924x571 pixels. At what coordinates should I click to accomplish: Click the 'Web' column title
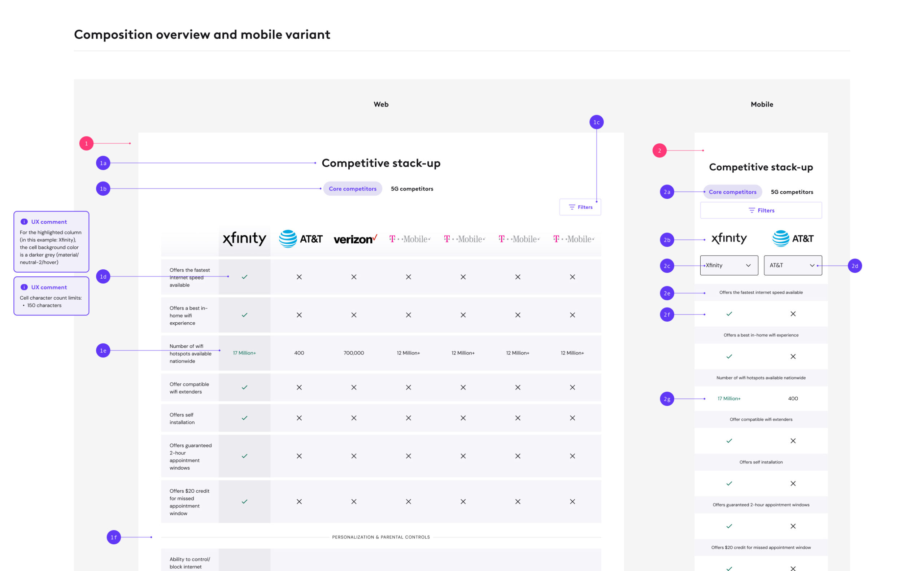pyautogui.click(x=381, y=104)
